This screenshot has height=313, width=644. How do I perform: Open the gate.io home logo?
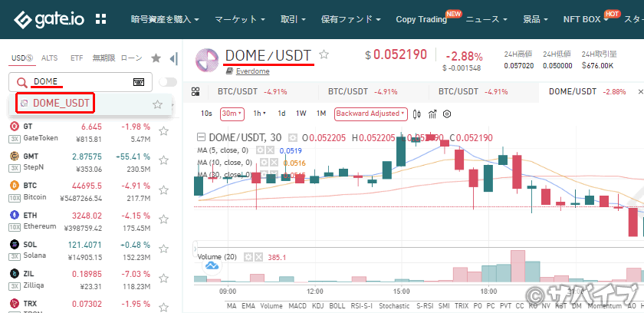click(51, 19)
